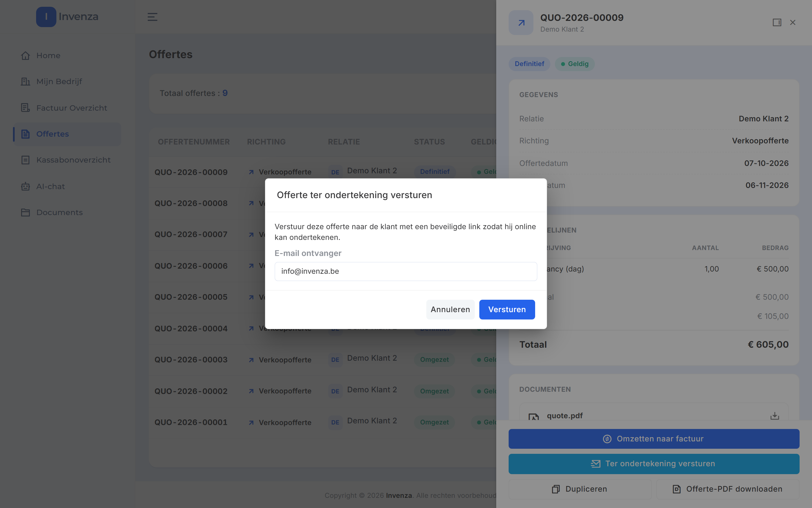This screenshot has height=508, width=812.
Task: Click Ter ondertekening versturen button
Action: [654, 464]
